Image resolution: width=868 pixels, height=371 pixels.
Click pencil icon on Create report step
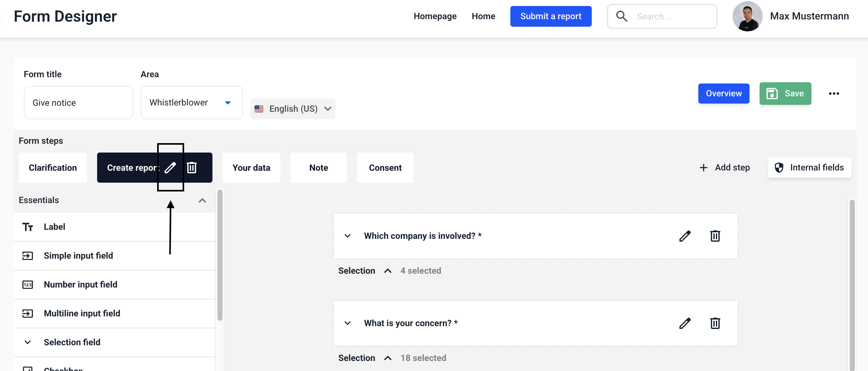point(170,167)
